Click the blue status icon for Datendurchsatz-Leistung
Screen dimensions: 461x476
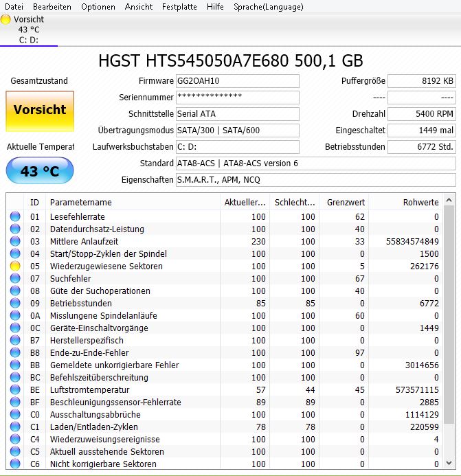tap(15, 229)
